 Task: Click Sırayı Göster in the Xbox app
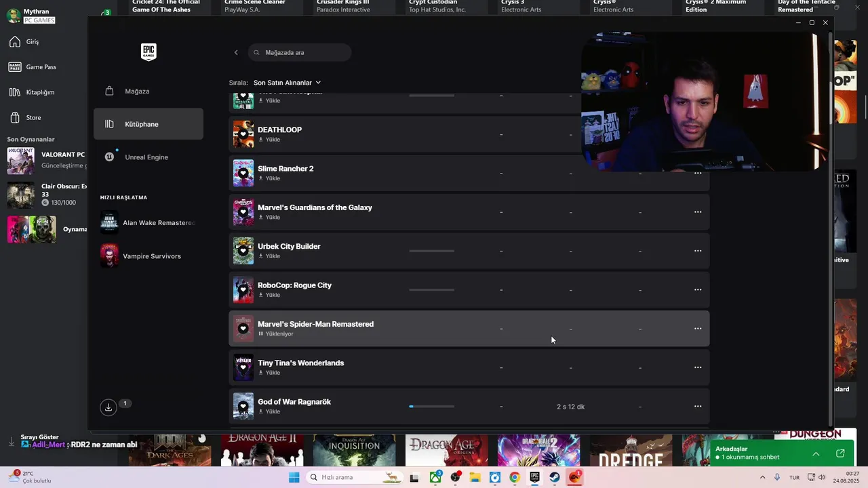(x=39, y=437)
